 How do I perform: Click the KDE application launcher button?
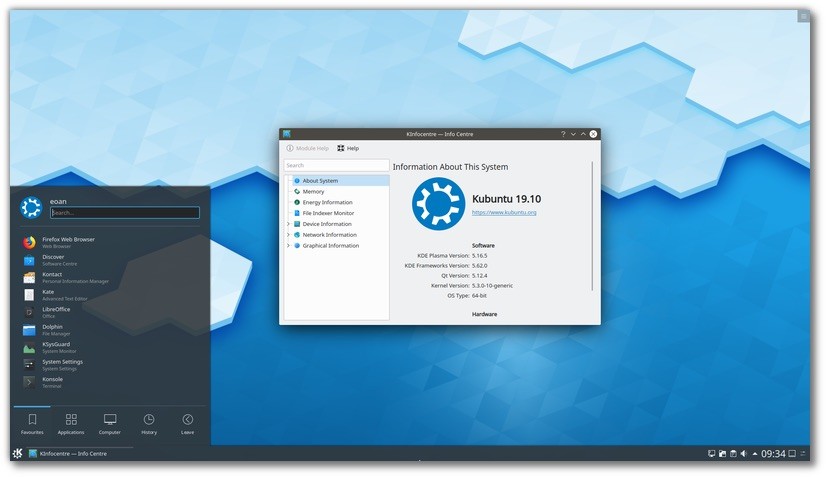17,453
